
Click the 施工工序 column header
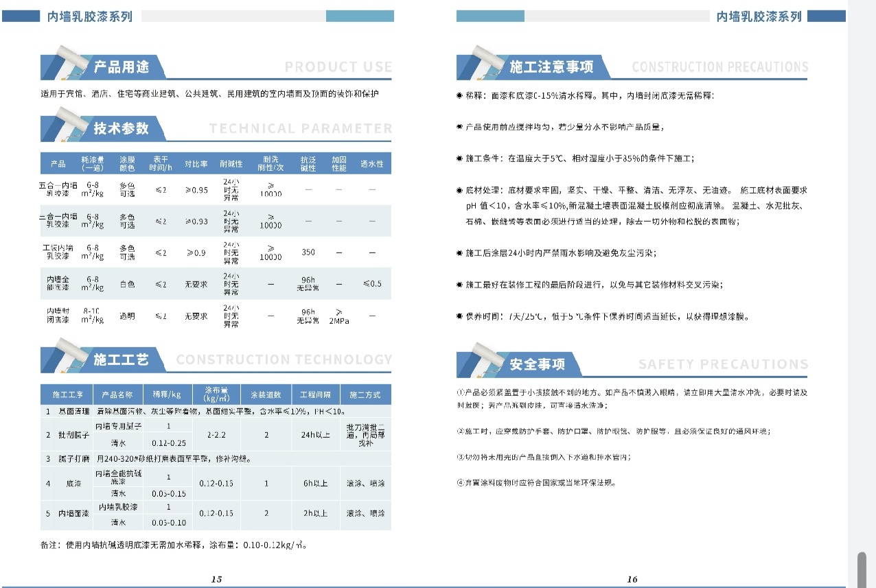tap(67, 395)
